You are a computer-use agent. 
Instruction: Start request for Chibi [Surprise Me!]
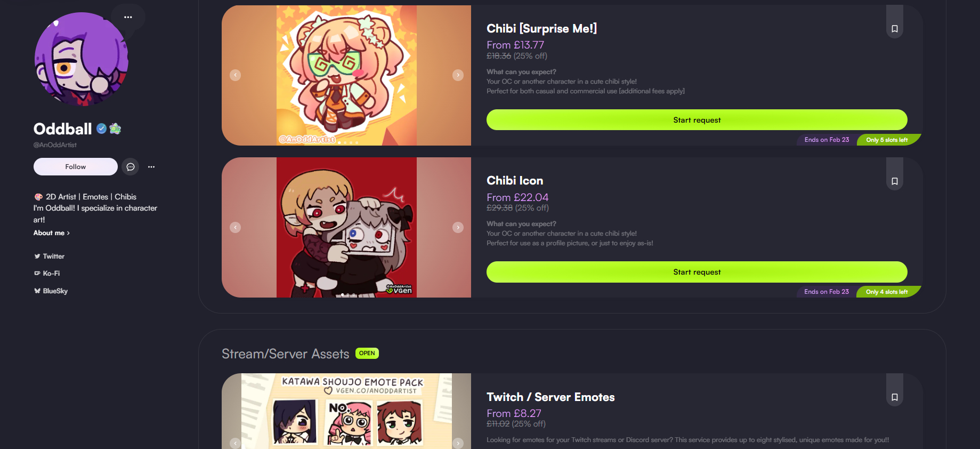[x=696, y=120]
